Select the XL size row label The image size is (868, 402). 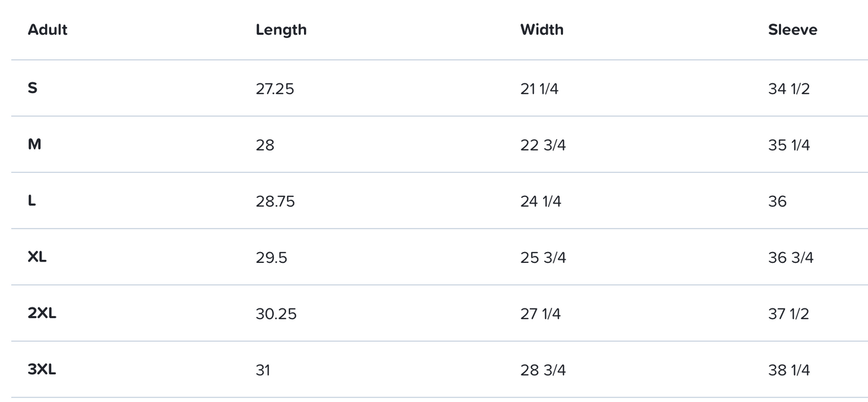37,257
